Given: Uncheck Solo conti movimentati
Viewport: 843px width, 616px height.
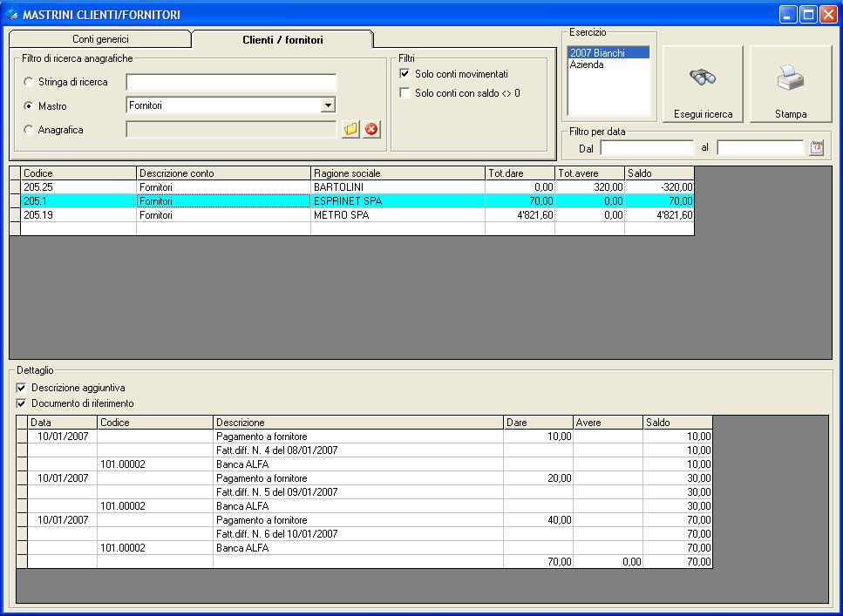Looking at the screenshot, I should [x=405, y=74].
